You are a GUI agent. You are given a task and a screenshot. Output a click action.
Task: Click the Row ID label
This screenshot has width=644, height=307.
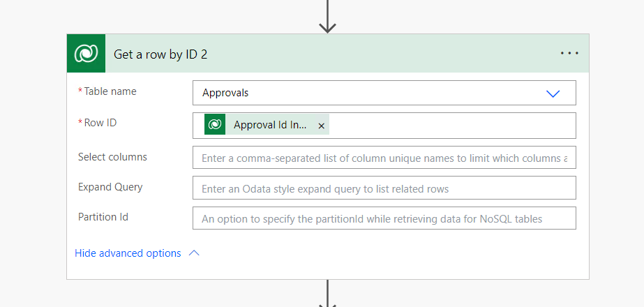[100, 123]
